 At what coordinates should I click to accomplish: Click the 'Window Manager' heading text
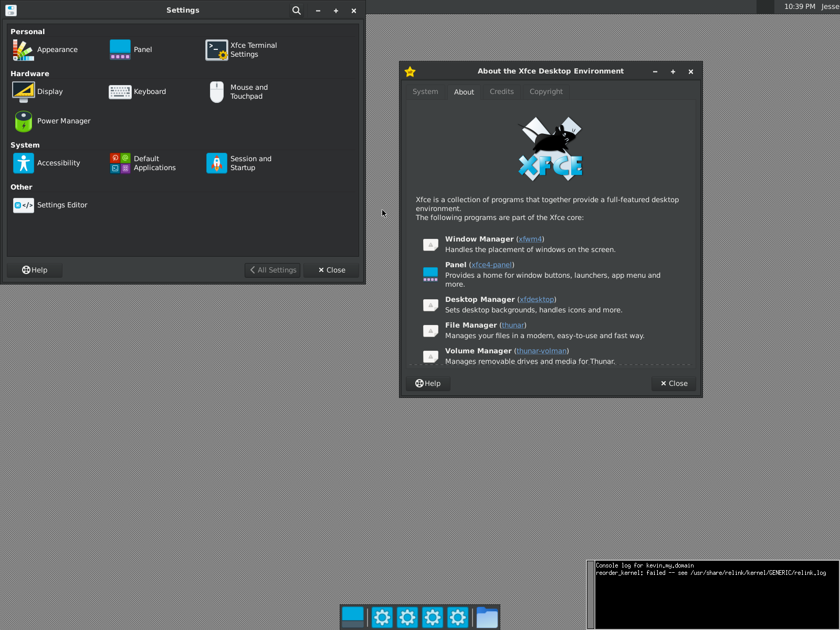(x=479, y=239)
